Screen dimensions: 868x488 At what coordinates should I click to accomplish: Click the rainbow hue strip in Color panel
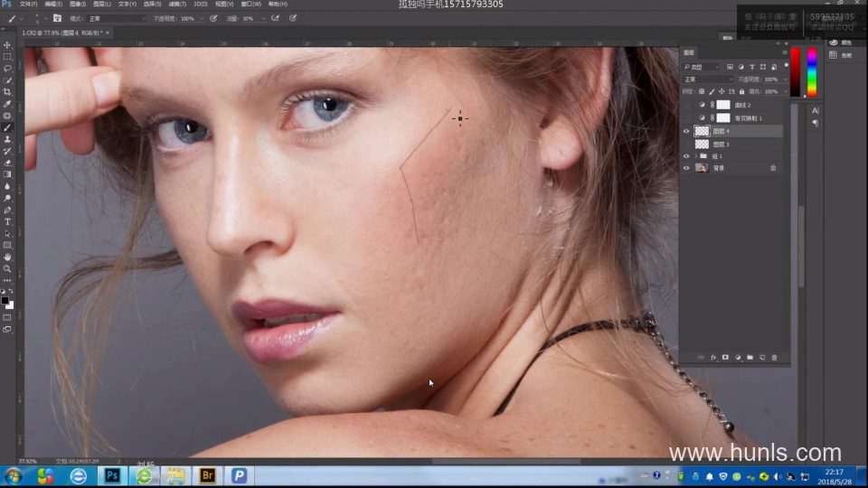[x=812, y=72]
